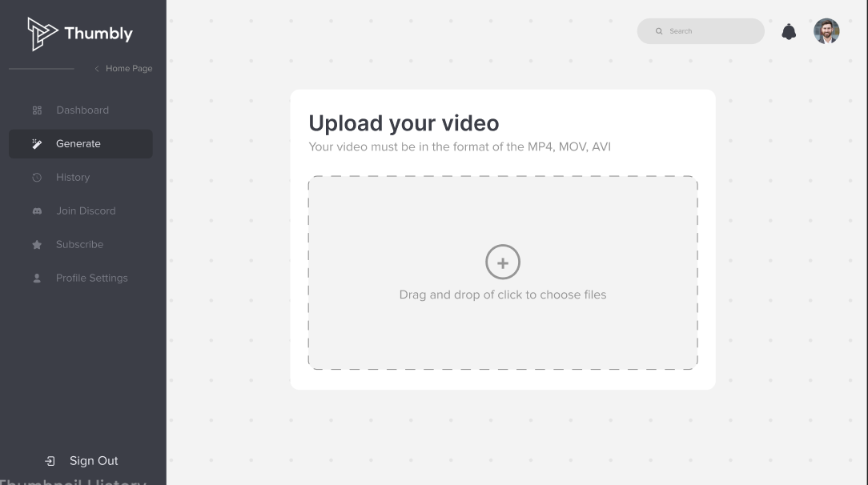This screenshot has height=485, width=868.
Task: Click the drag and drop upload area
Action: pos(503,273)
